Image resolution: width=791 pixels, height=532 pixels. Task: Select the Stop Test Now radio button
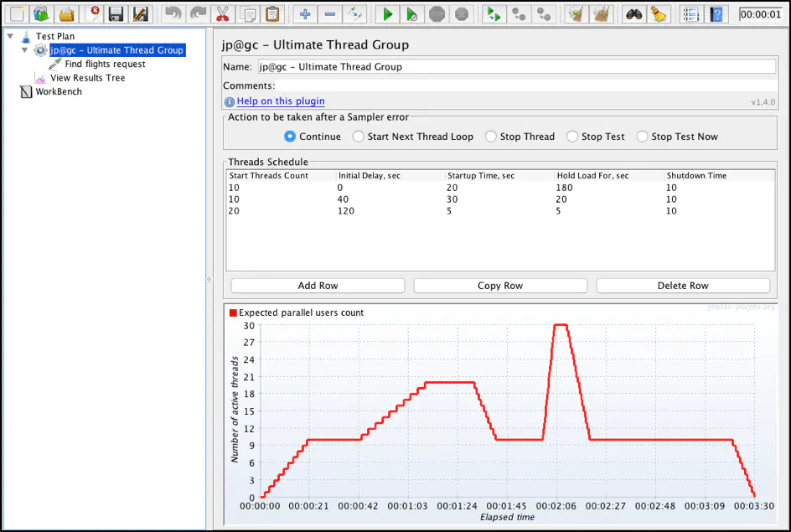[642, 137]
